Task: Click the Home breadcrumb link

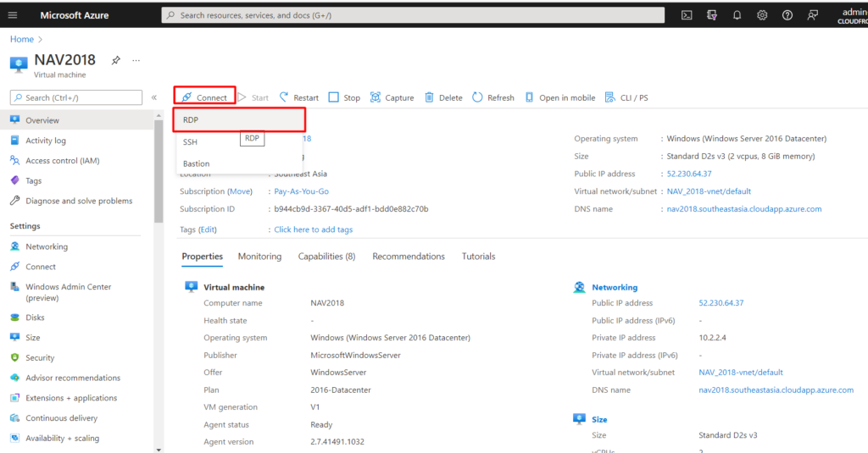Action: click(21, 39)
